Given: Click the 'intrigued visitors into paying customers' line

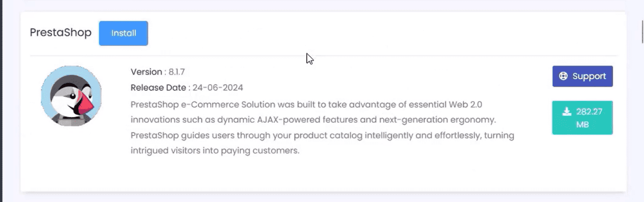Looking at the screenshot, I should point(215,151).
